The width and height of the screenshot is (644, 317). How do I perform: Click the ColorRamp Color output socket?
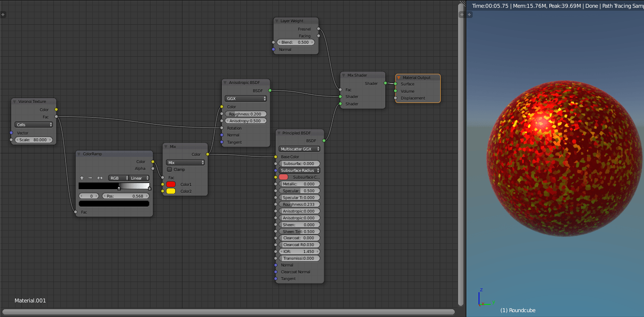(x=153, y=162)
